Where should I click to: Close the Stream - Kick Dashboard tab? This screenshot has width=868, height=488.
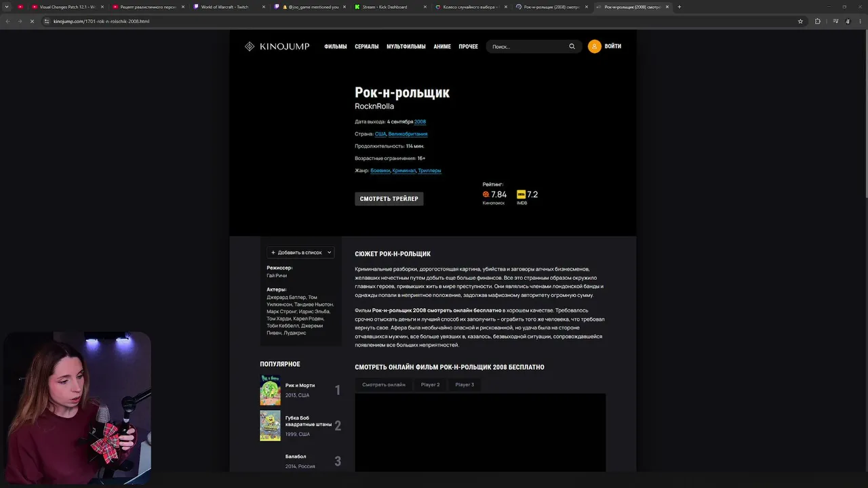tap(425, 7)
